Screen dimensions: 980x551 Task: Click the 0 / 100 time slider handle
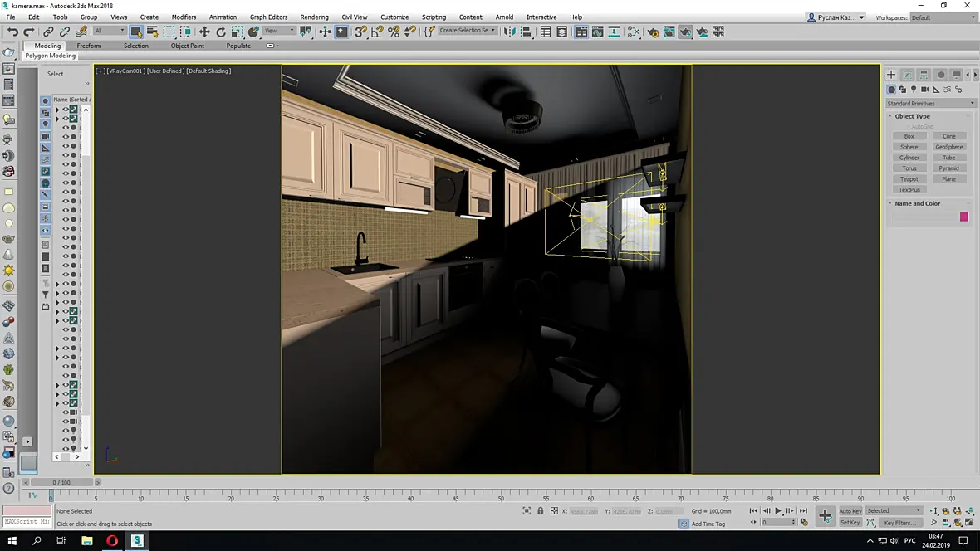(61, 482)
